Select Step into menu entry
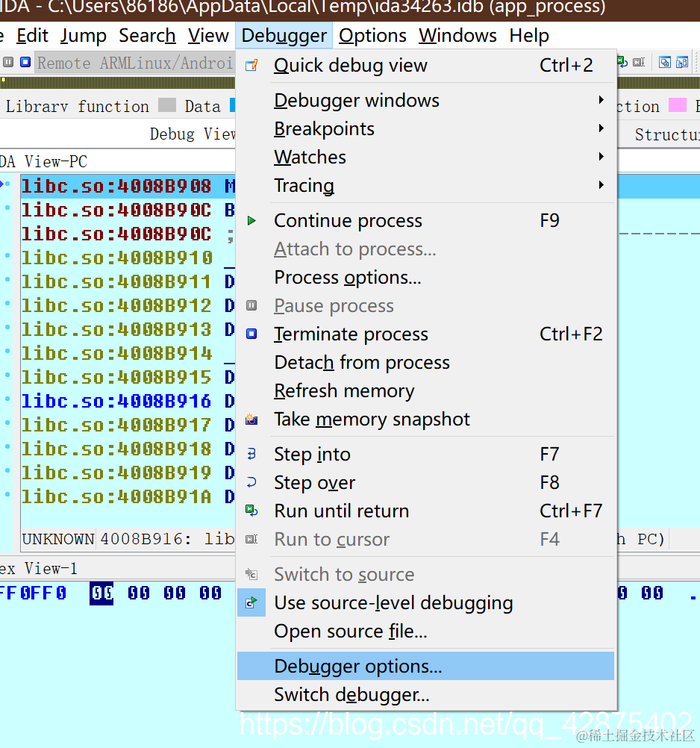Viewport: 700px width, 748px height. [425, 454]
